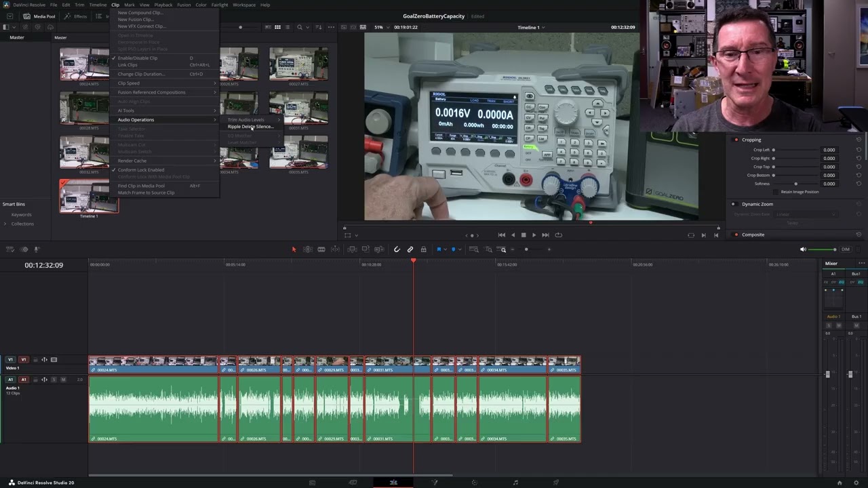The image size is (868, 488).
Task: Click the media pool search icon
Action: click(299, 27)
